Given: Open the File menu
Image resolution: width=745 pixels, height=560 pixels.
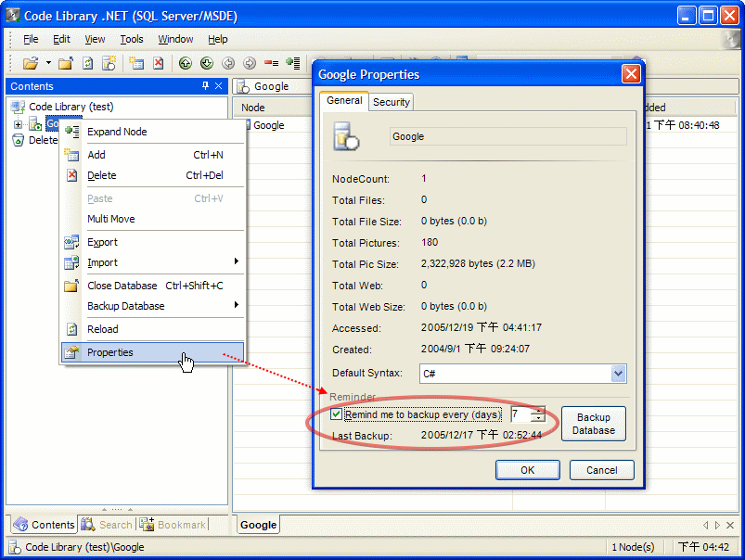Looking at the screenshot, I should pos(31,39).
